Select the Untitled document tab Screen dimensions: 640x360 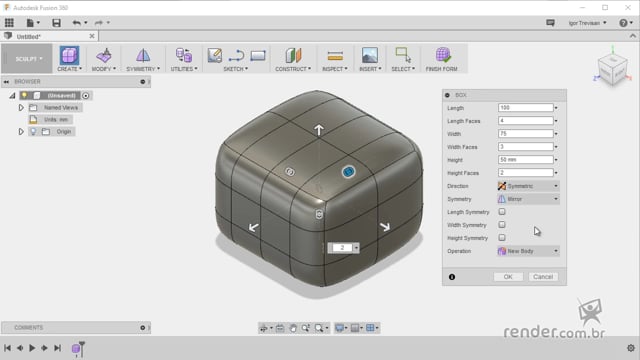49,36
